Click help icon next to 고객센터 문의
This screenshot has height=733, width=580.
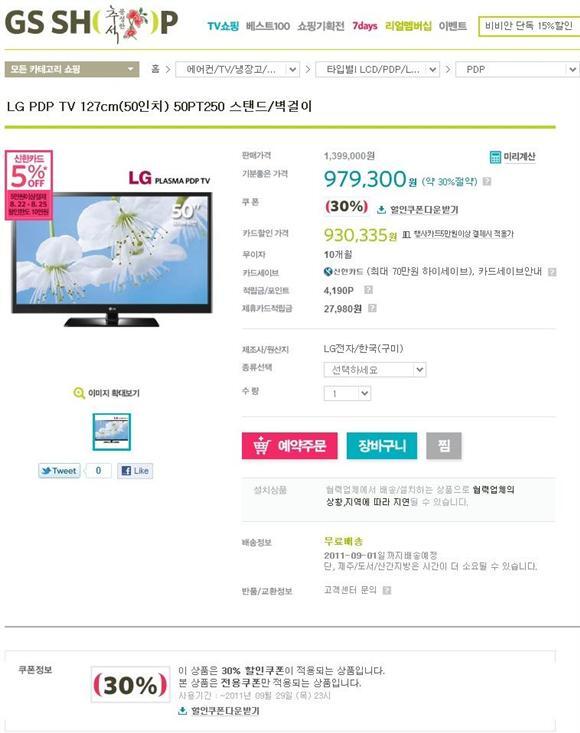pos(387,590)
